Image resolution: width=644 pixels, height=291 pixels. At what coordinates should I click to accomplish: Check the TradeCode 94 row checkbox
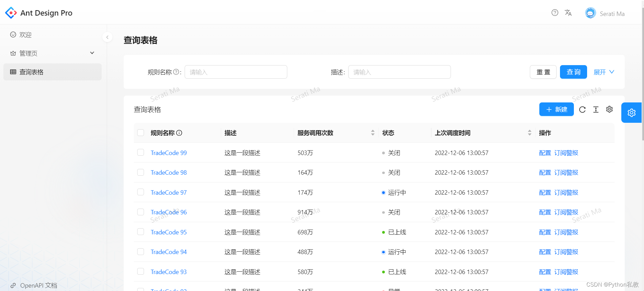click(141, 252)
